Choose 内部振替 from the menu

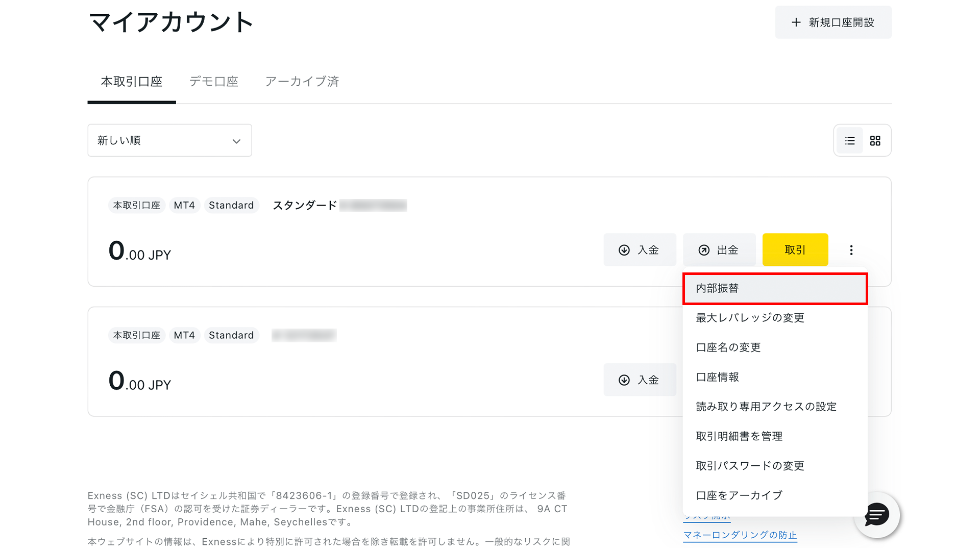774,289
